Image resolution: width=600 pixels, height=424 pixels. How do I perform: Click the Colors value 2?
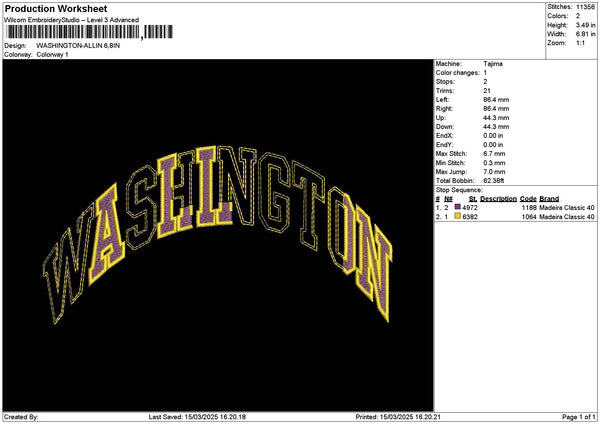[578, 16]
